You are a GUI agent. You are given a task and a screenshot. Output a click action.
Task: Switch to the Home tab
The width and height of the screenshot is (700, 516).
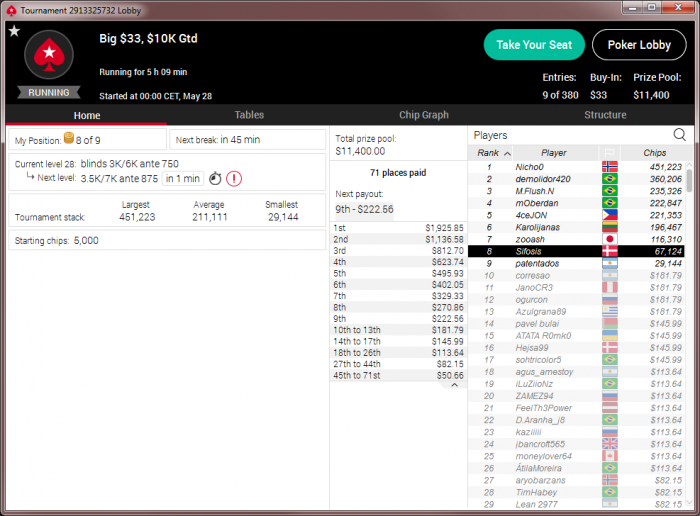click(x=87, y=115)
